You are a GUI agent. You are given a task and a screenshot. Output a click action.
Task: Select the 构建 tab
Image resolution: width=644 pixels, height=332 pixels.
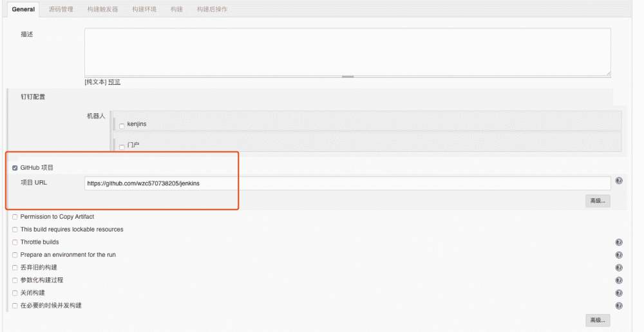pyautogui.click(x=176, y=9)
